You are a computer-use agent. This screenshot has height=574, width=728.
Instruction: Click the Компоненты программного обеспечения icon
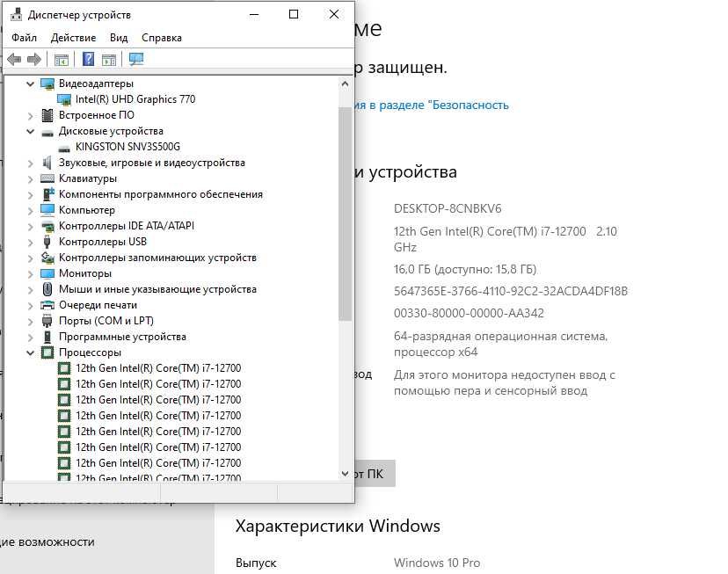tap(47, 194)
